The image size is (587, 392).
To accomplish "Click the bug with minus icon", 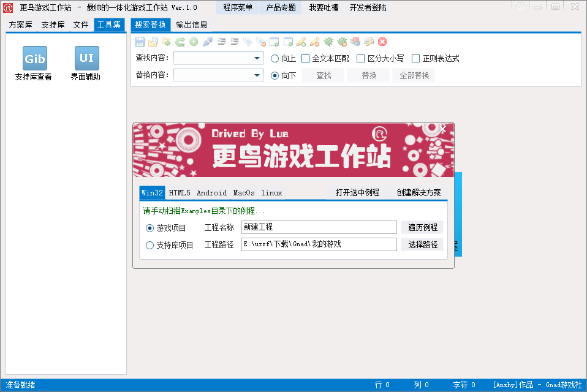I will [342, 42].
